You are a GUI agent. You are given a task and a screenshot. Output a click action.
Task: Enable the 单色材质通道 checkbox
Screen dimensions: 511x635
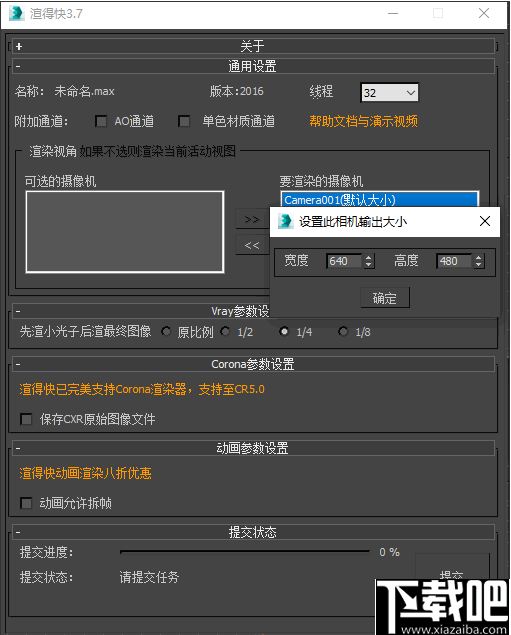click(x=184, y=121)
